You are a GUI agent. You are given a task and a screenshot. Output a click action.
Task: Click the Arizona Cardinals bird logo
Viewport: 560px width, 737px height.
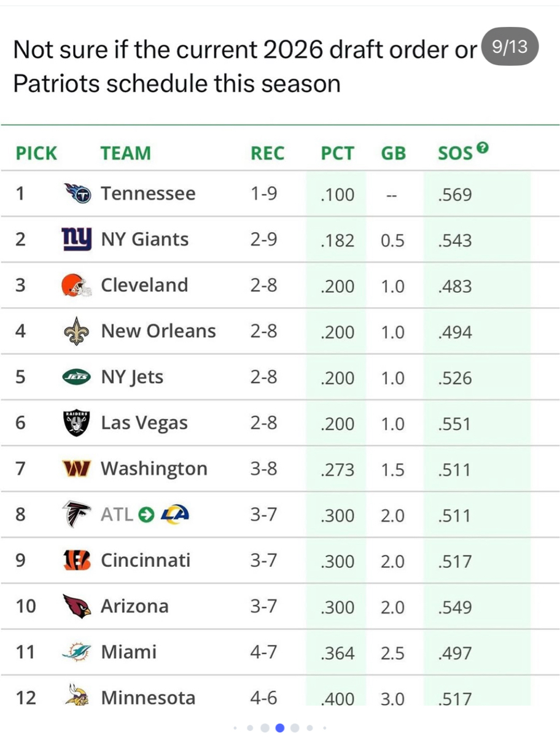tap(77, 606)
